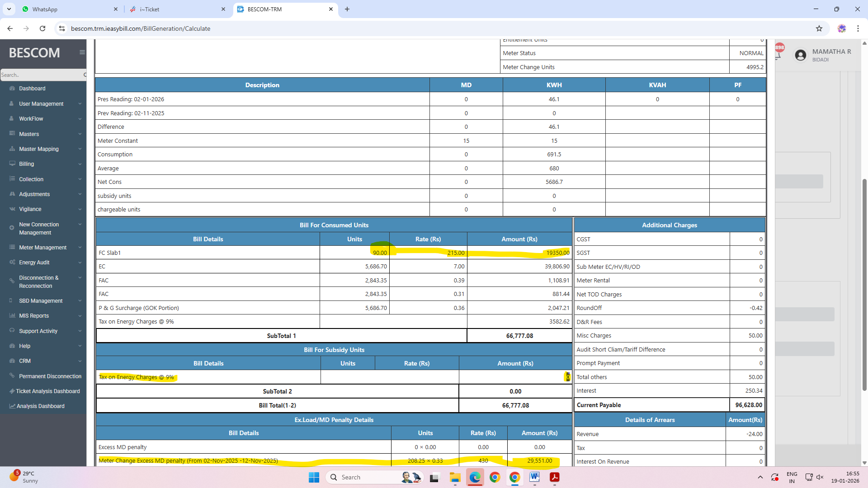Open Adobe Acrobat from the taskbar
The image size is (868, 488).
click(555, 477)
